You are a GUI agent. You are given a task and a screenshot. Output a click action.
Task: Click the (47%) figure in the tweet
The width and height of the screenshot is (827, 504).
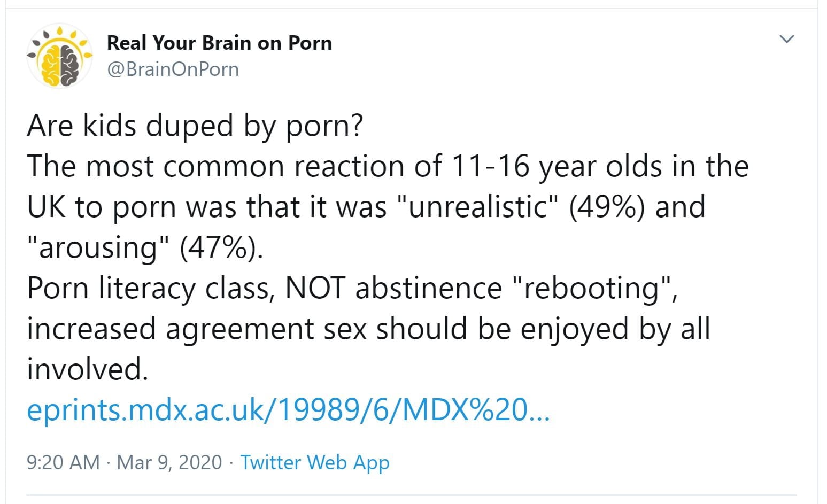(221, 247)
